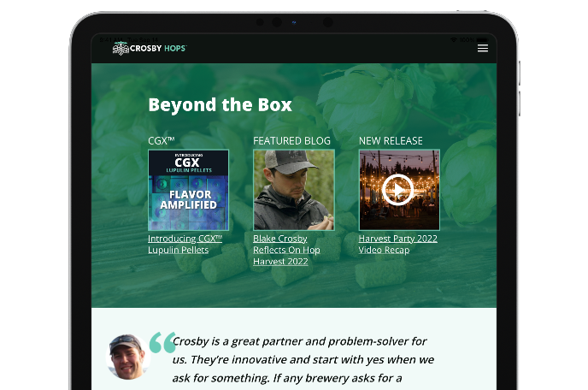The width and height of the screenshot is (588, 390).
Task: Click the CGX section label
Action: point(162,141)
